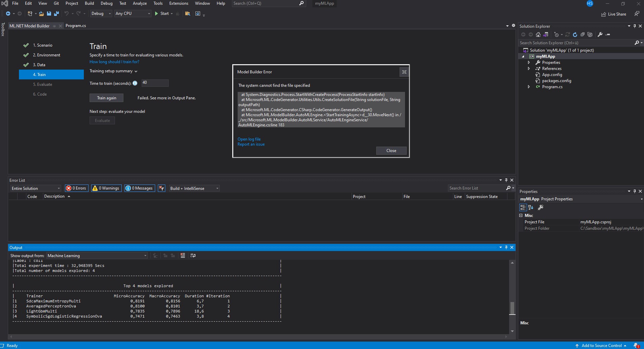Viewport: 644px width, 349px height.
Task: Click the Property Pages wrench icon
Action: point(541,207)
